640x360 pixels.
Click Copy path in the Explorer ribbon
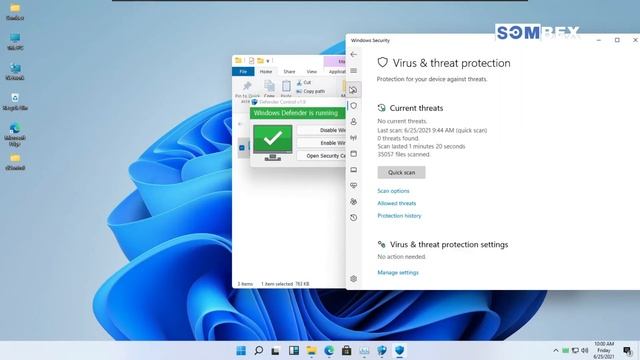311,91
